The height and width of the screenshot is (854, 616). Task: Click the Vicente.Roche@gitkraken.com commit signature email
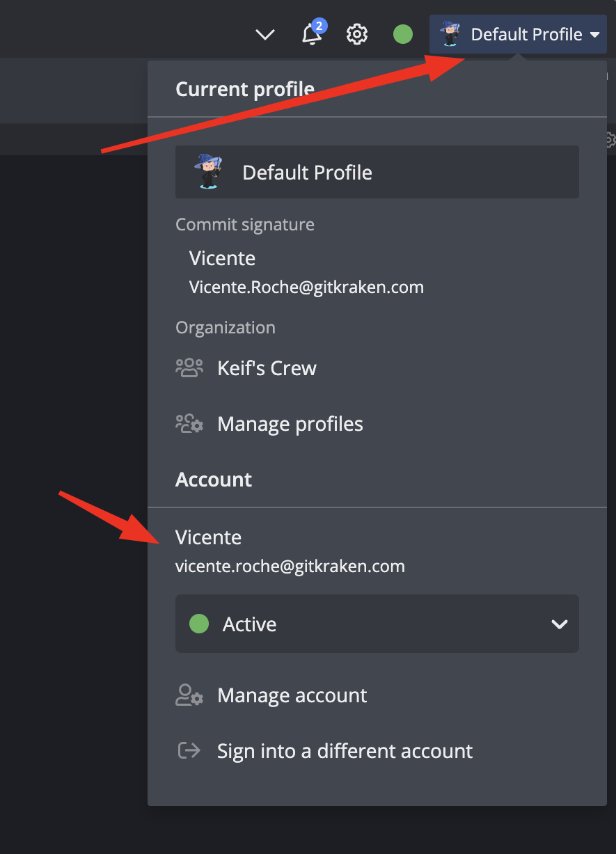(306, 287)
